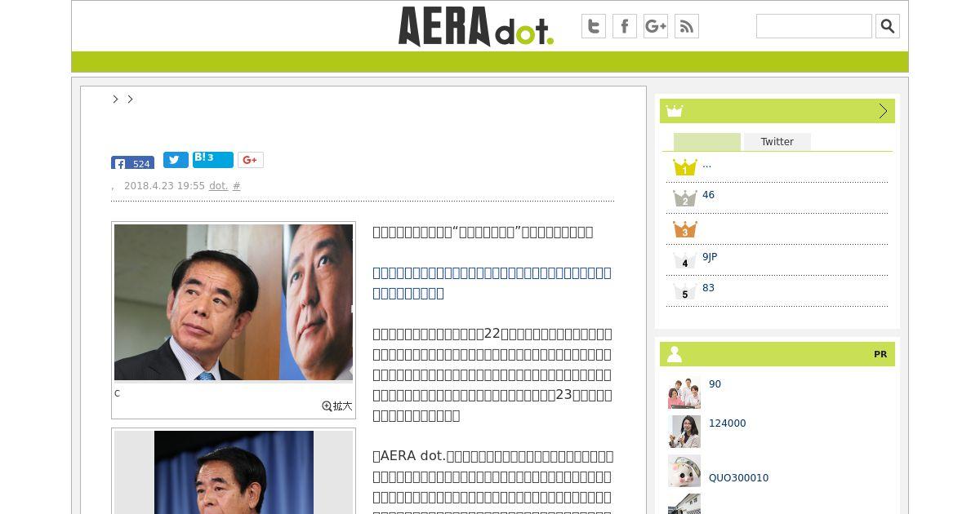Open PR link labeled '90'

click(x=715, y=384)
